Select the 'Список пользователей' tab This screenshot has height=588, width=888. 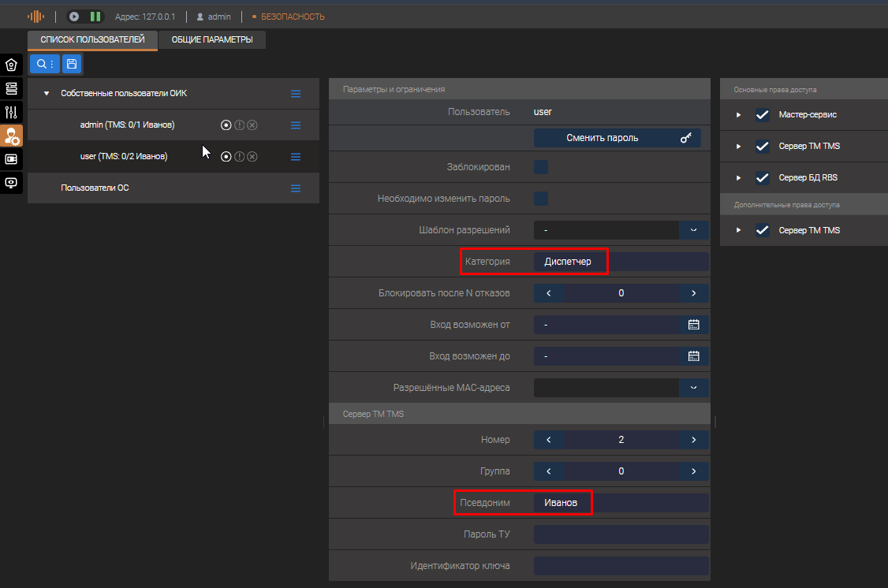tap(92, 39)
